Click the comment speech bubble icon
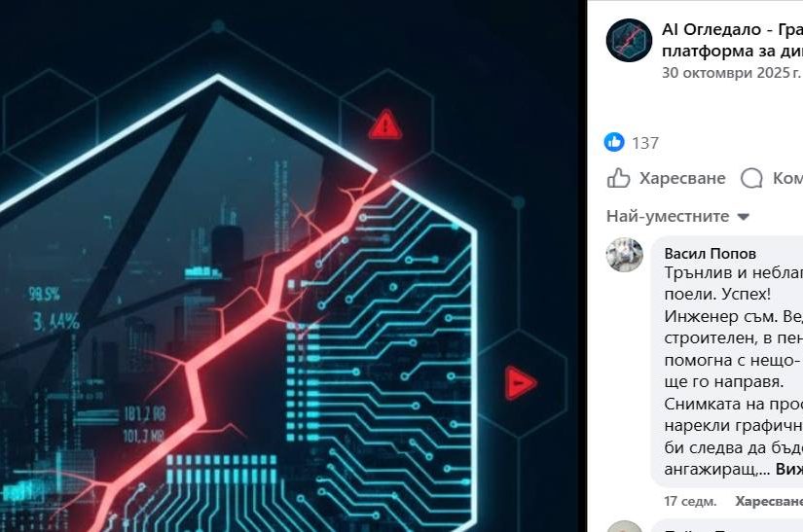 click(x=751, y=178)
